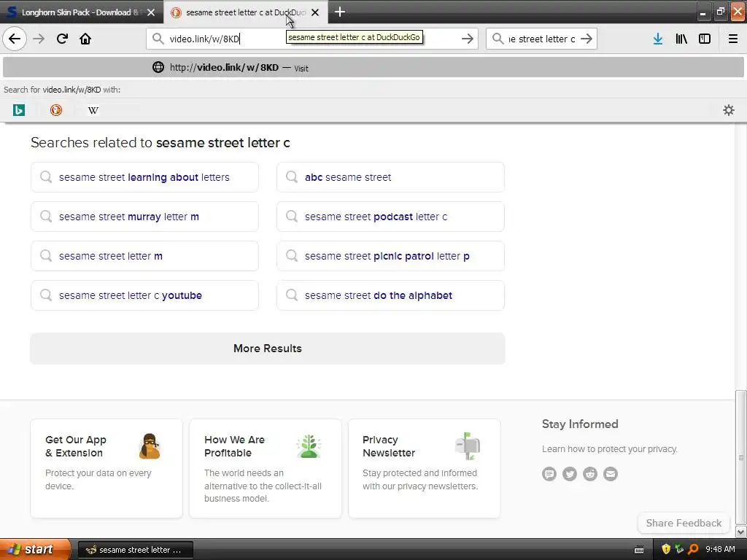Image resolution: width=747 pixels, height=560 pixels.
Task: Reload the current page
Action: [62, 39]
